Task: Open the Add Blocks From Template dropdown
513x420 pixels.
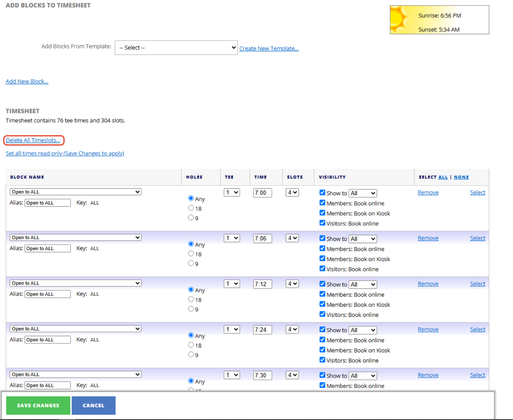Action: pyautogui.click(x=176, y=48)
